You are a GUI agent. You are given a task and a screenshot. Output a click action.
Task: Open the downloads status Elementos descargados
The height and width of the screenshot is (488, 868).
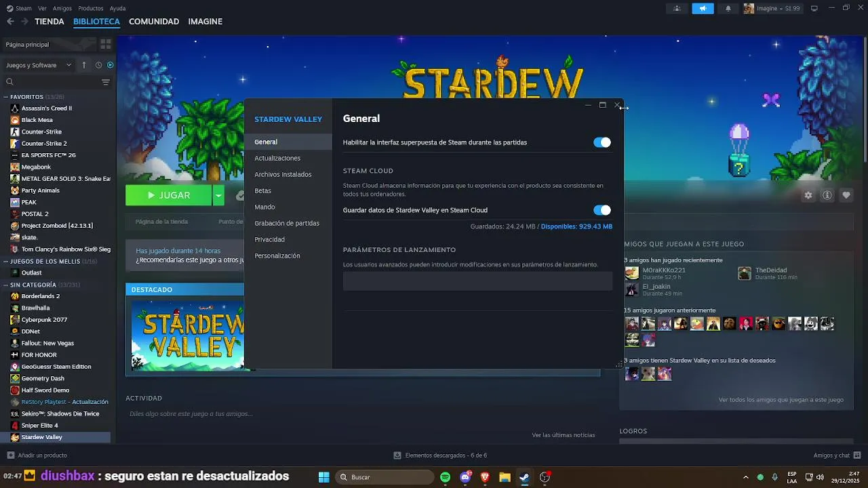[440, 455]
